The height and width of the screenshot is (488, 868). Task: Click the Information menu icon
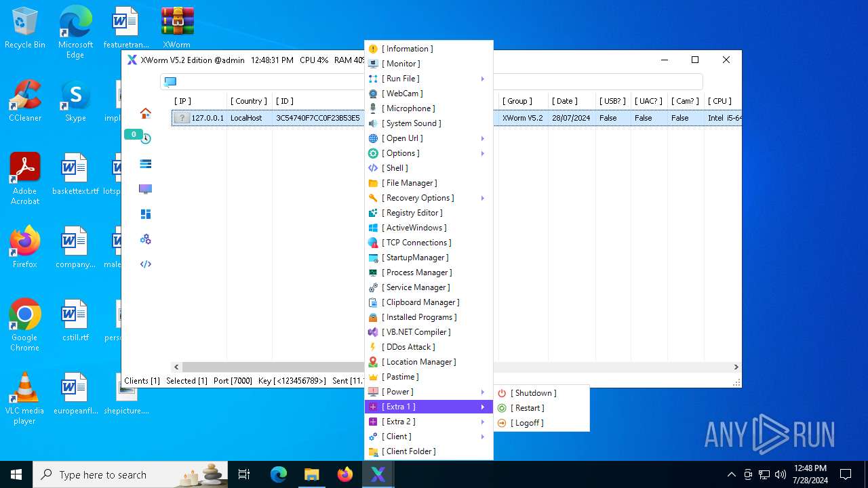tap(373, 49)
